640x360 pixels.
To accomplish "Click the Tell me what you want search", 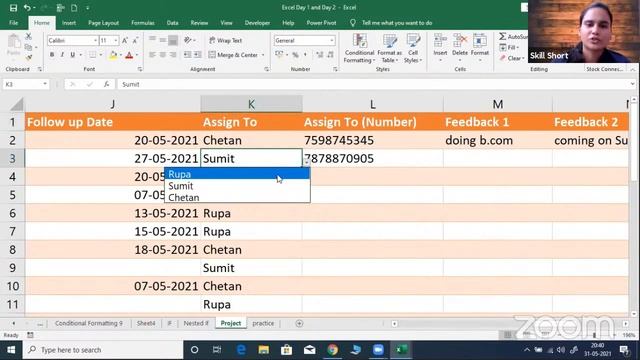I will click(397, 23).
